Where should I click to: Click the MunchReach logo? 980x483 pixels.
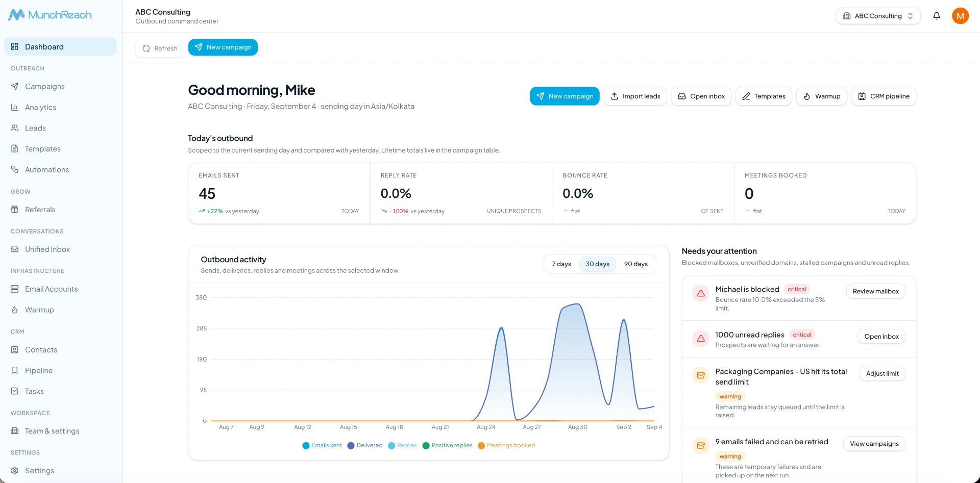tap(50, 15)
